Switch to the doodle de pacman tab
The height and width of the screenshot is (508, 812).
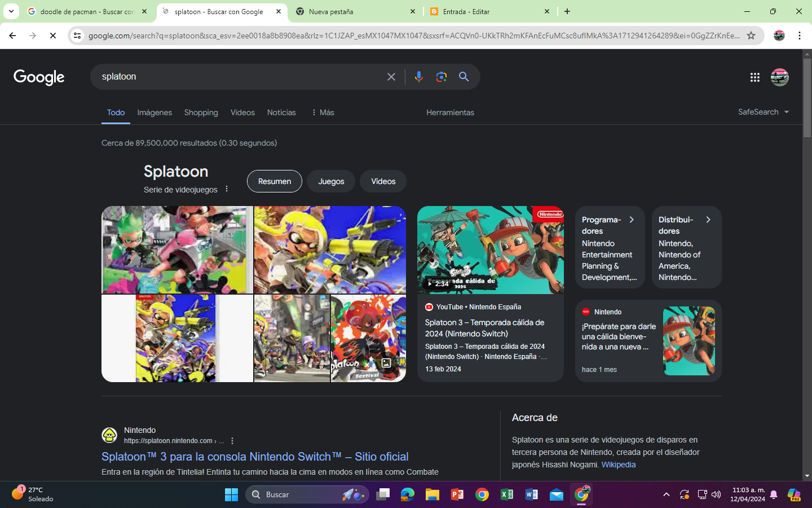(x=87, y=11)
